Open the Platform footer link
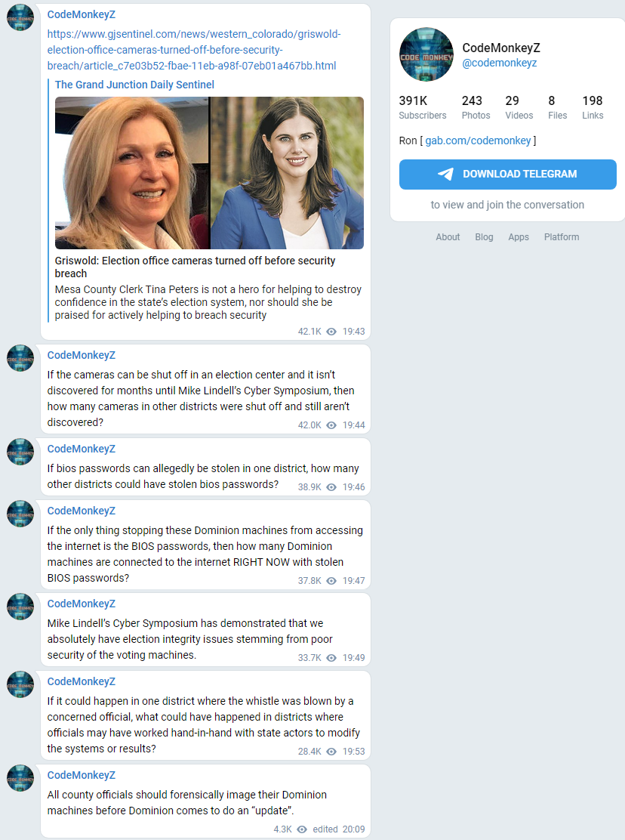 562,236
